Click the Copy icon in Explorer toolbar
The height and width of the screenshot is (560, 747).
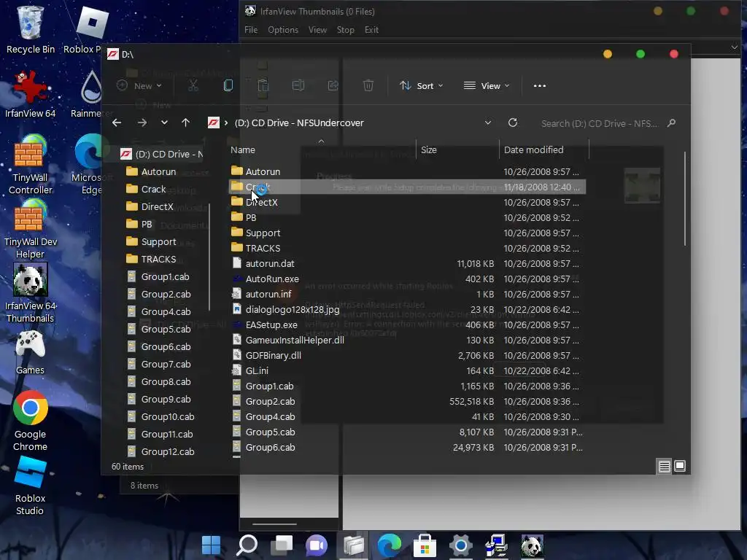228,86
